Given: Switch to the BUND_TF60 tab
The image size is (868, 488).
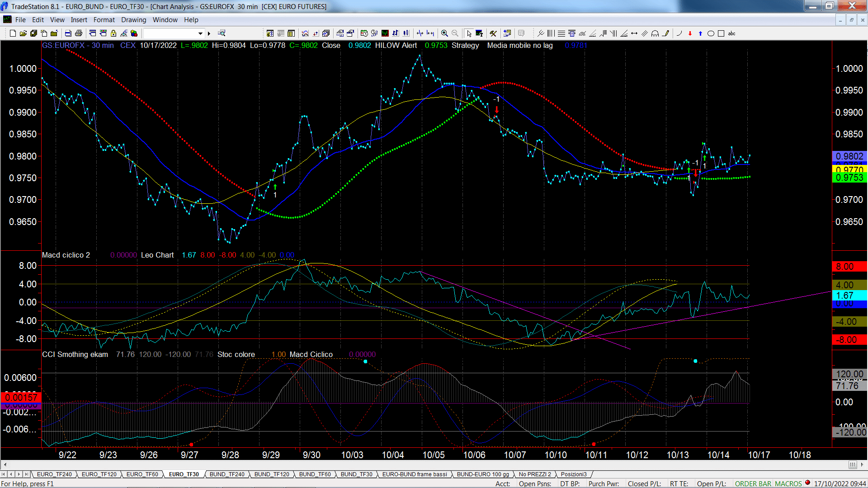Looking at the screenshot, I should [315, 474].
